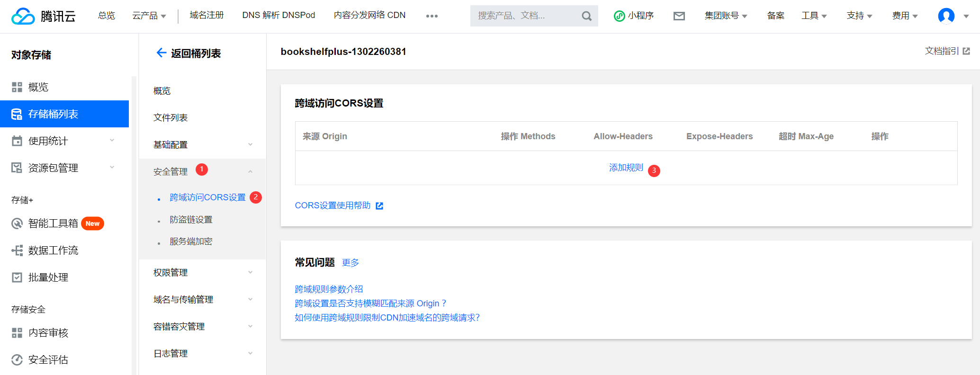Open the 云产品 dropdown menu
The width and height of the screenshot is (980, 375).
(x=149, y=16)
